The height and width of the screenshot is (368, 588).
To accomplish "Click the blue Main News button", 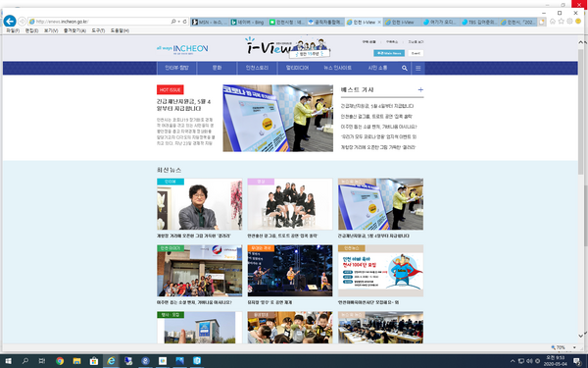I will point(389,53).
